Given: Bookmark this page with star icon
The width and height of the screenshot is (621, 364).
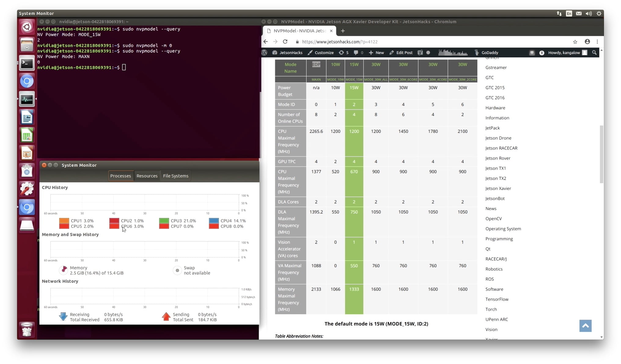Looking at the screenshot, I should point(575,42).
